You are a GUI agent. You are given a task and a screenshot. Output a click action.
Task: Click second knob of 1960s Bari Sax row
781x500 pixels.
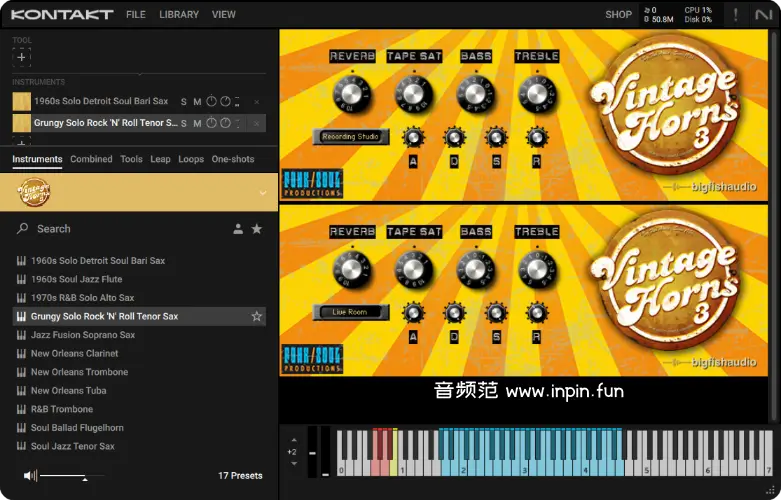tap(225, 101)
